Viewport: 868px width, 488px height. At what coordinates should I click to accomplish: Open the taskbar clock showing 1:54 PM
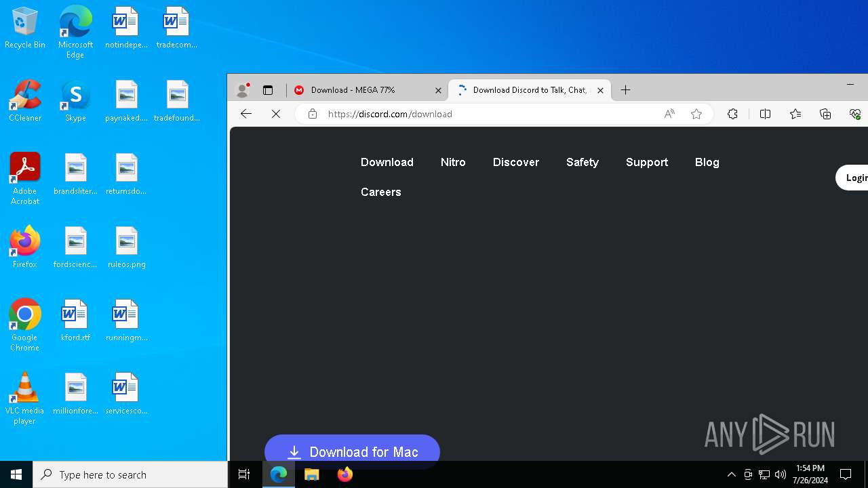(810, 474)
